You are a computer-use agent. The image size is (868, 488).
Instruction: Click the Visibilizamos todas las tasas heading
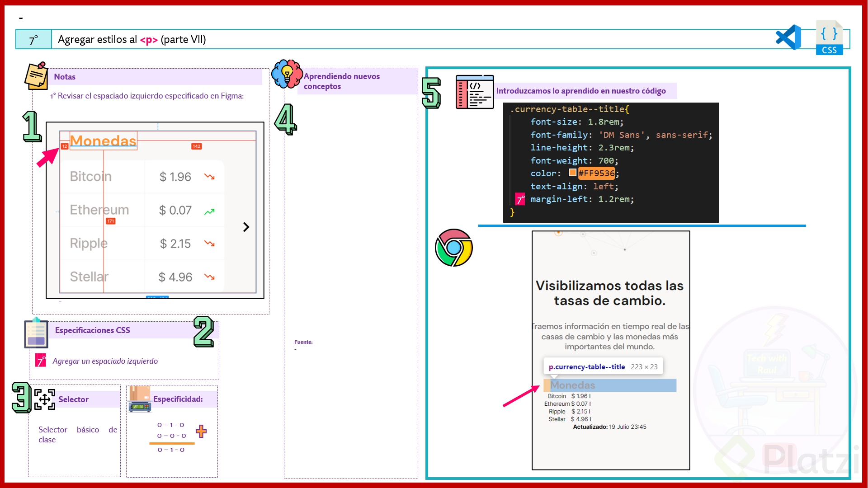[610, 293]
